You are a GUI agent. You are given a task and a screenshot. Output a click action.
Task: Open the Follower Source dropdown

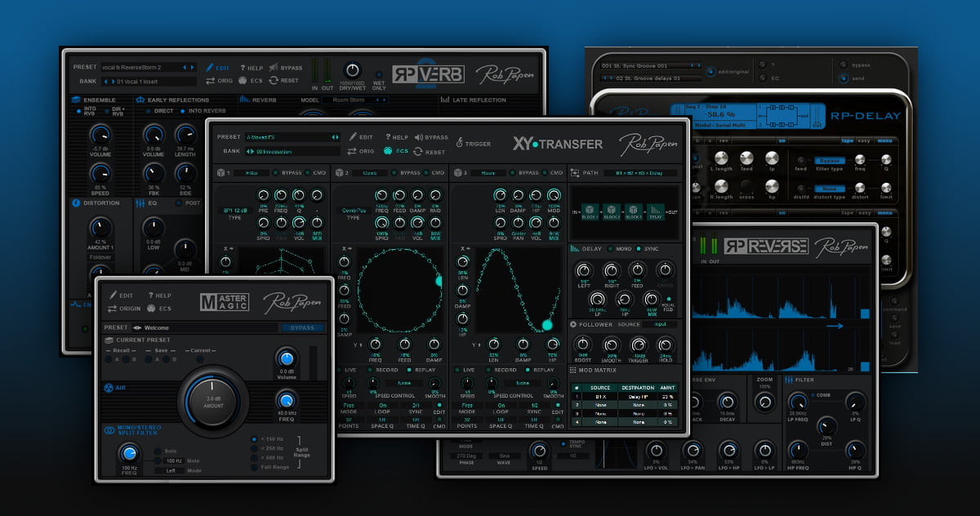(x=658, y=324)
